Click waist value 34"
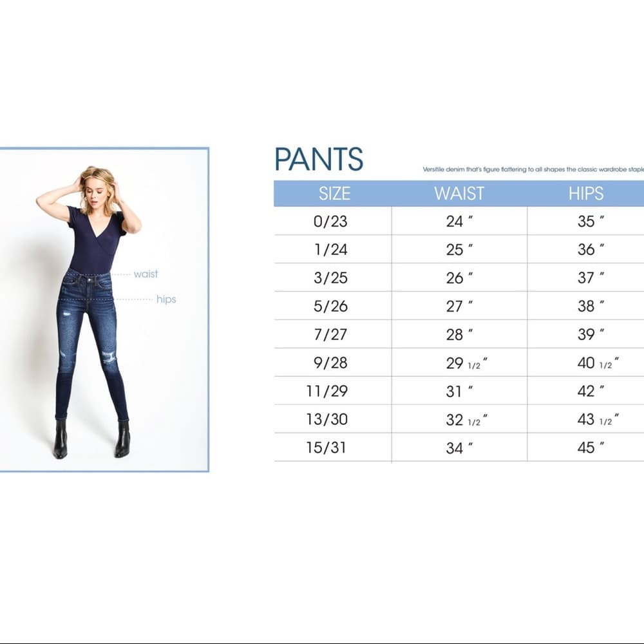Viewport: 644px width, 644px height. click(460, 448)
